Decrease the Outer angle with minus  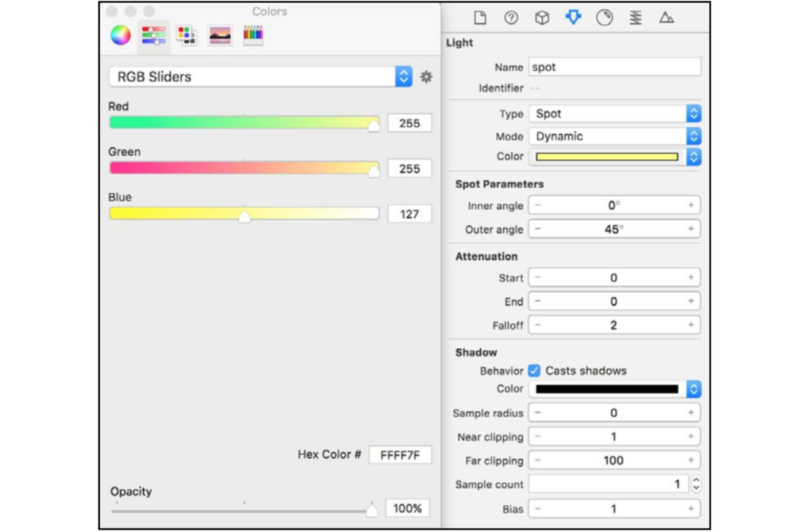click(538, 229)
